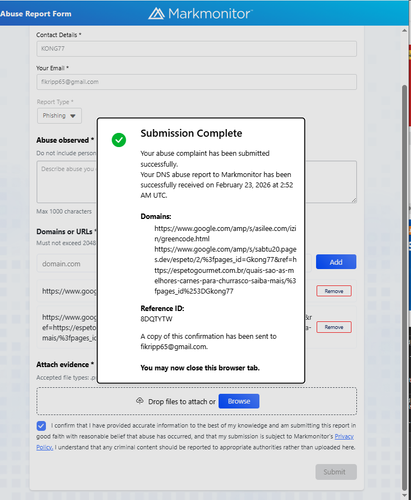Image resolution: width=411 pixels, height=500 pixels.
Task: Click the sabtu20.pages.dev URL text in dialog
Action: click(225, 270)
